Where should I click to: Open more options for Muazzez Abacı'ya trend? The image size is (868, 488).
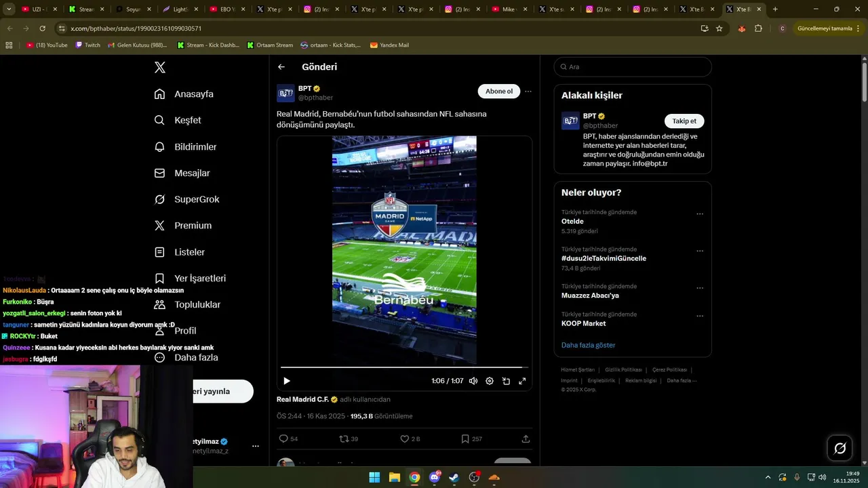[700, 288]
